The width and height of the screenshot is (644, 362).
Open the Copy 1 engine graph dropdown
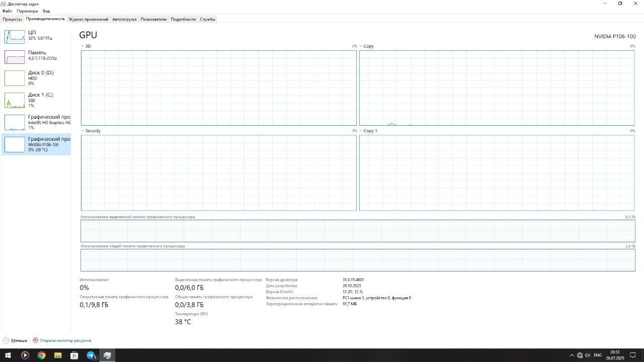point(361,131)
